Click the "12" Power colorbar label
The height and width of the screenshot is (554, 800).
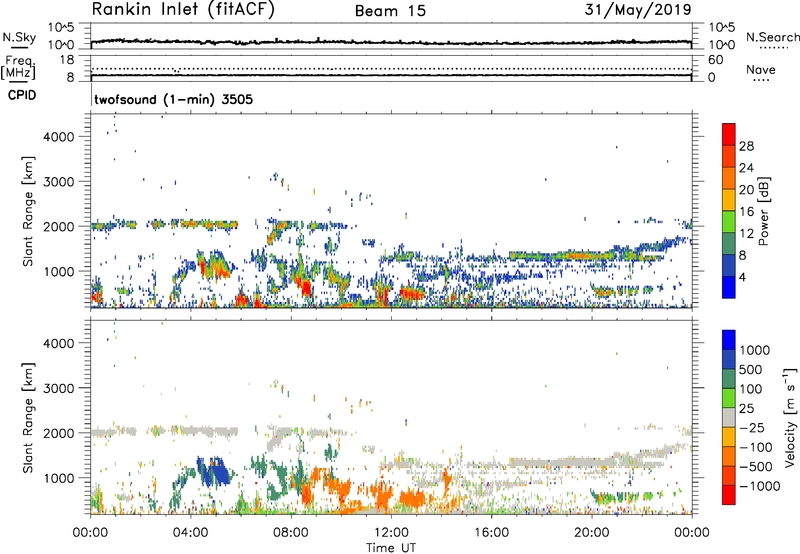pyautogui.click(x=746, y=234)
